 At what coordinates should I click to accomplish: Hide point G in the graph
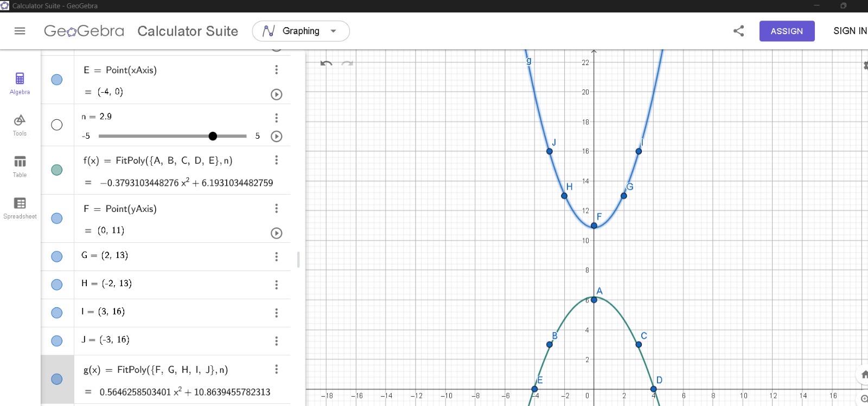tap(56, 256)
